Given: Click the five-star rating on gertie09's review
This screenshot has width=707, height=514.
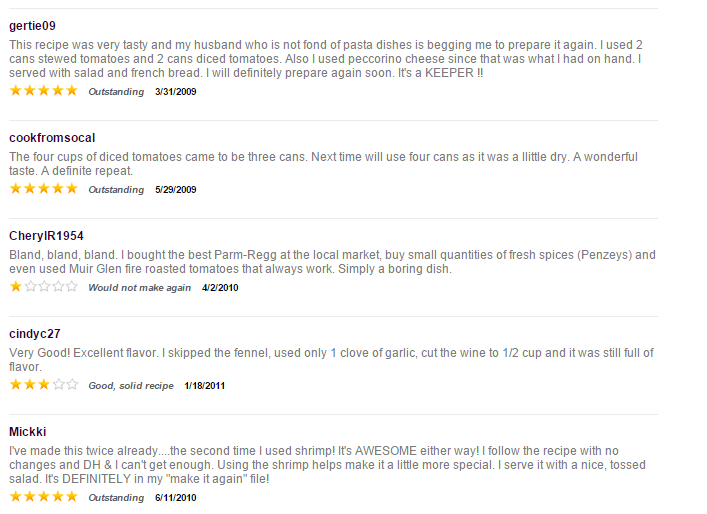Looking at the screenshot, I should [x=44, y=91].
